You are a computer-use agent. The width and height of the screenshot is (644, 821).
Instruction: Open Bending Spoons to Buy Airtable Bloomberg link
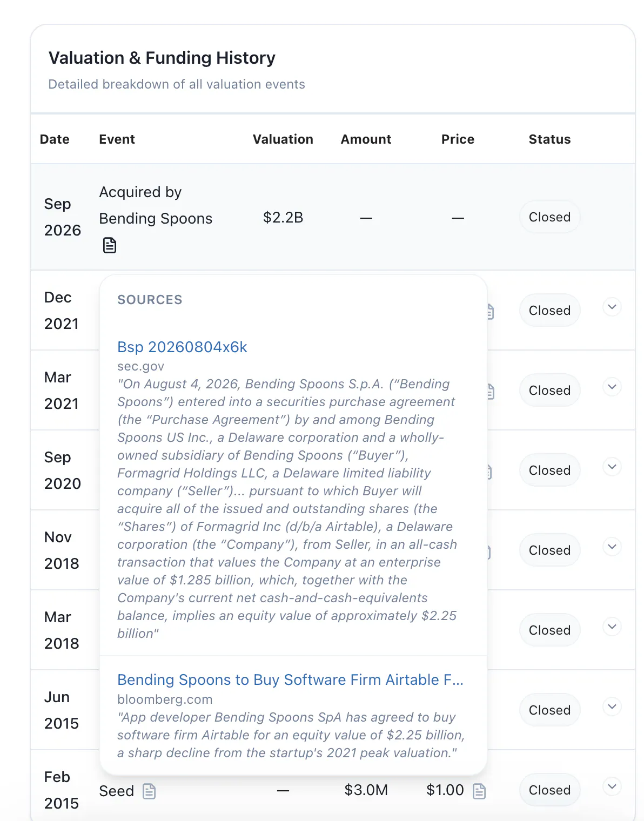pos(290,679)
